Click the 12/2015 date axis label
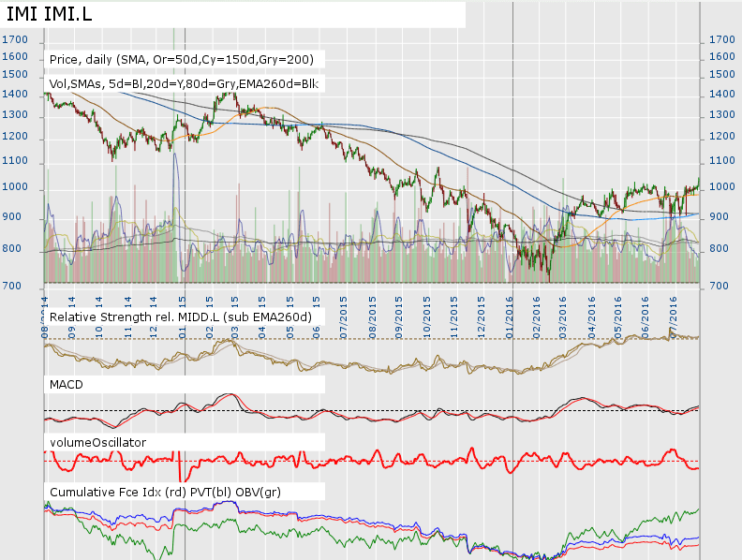Viewport: 742px width, 560px height. point(482,305)
